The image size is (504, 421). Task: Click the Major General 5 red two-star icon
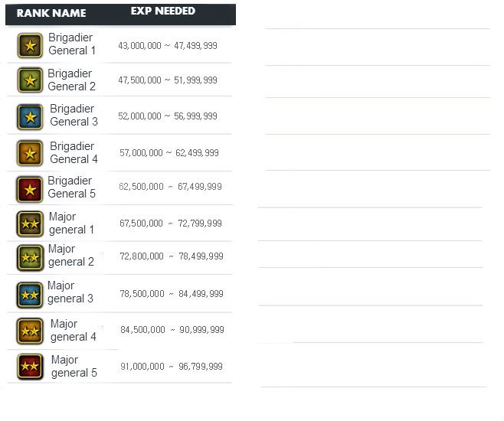tap(30, 367)
